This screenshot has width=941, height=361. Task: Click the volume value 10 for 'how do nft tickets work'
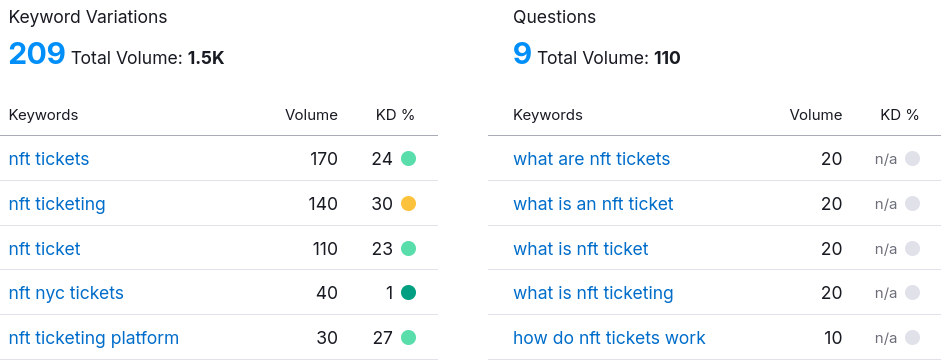coord(833,338)
